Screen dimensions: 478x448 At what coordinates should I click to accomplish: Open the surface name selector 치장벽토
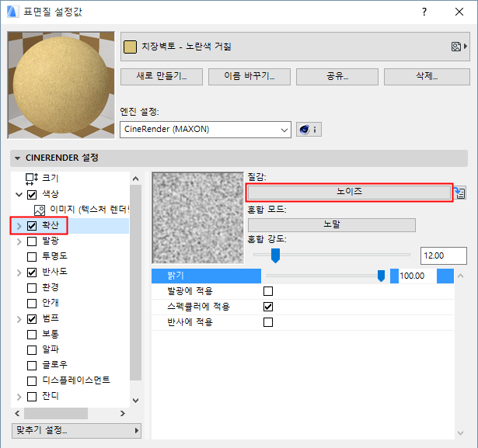pos(295,47)
